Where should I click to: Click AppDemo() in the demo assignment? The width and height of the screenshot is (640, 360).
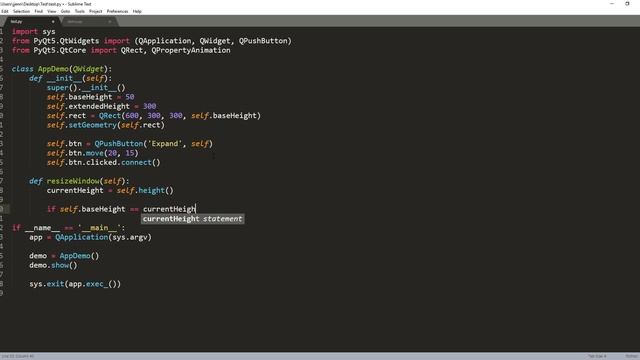80,256
